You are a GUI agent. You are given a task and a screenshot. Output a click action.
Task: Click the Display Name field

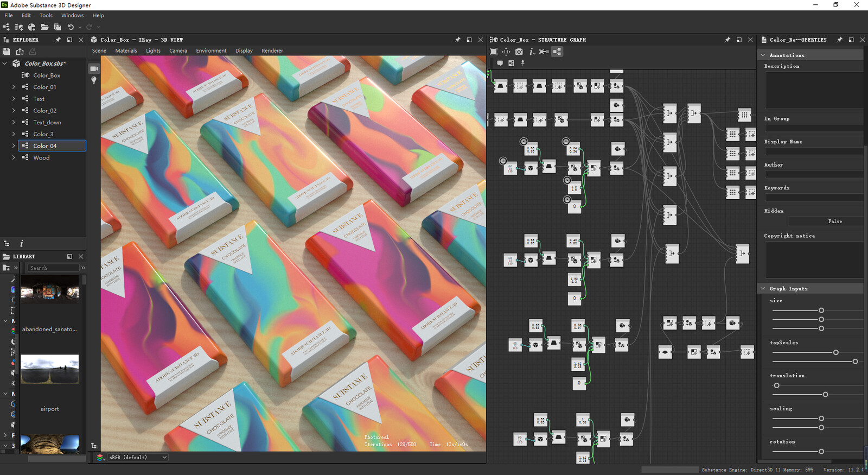(814, 151)
